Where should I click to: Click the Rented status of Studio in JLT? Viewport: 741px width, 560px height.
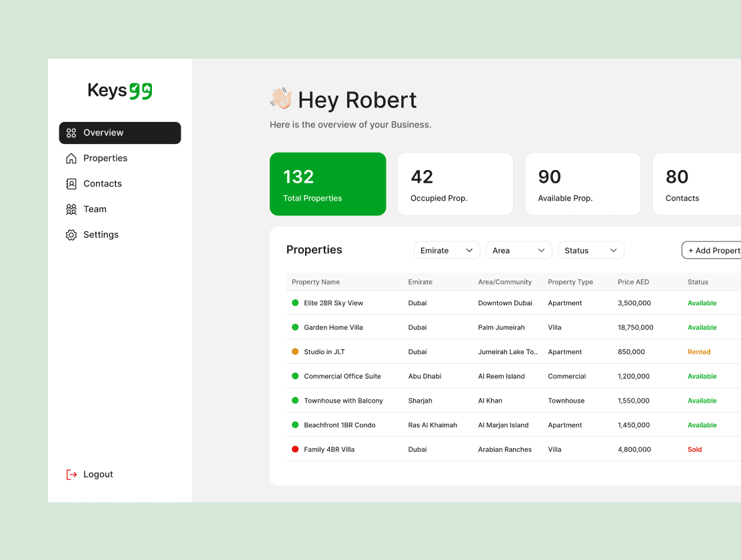(699, 351)
